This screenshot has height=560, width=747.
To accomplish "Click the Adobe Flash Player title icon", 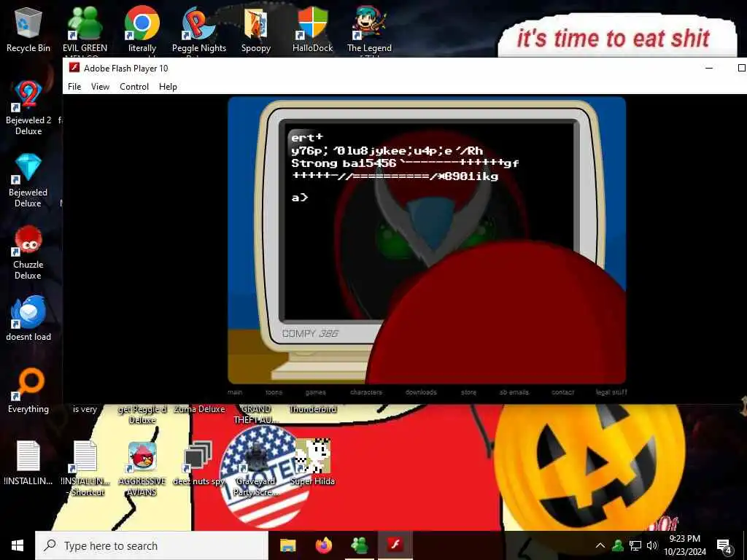I will (x=74, y=68).
